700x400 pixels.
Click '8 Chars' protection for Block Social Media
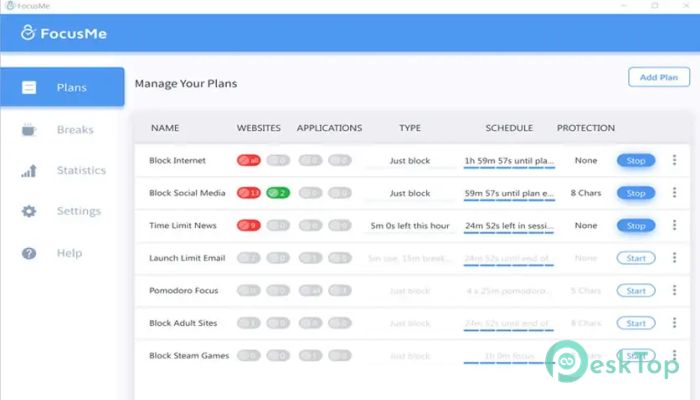[586, 193]
